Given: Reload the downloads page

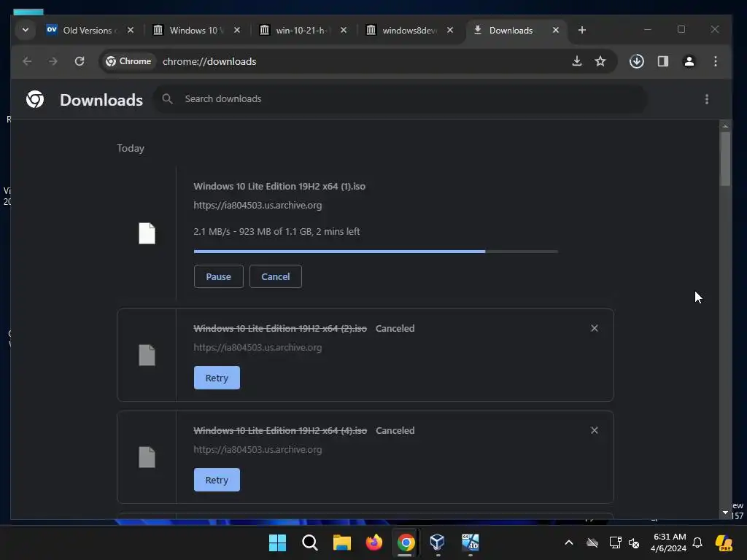Looking at the screenshot, I should [80, 61].
